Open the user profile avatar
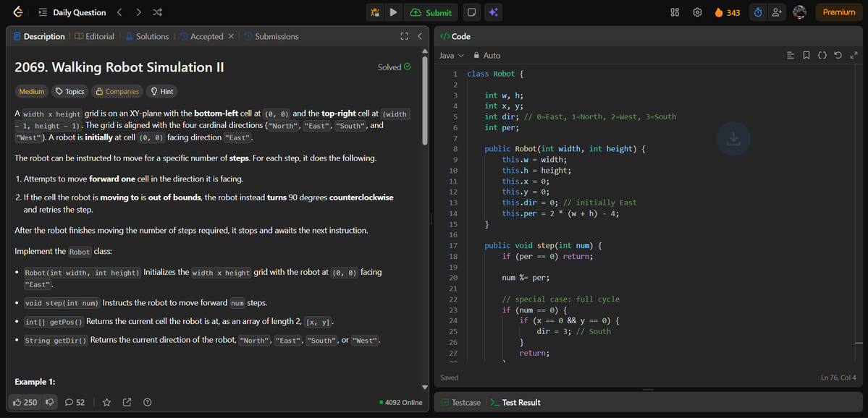The image size is (868, 418). coord(799,12)
